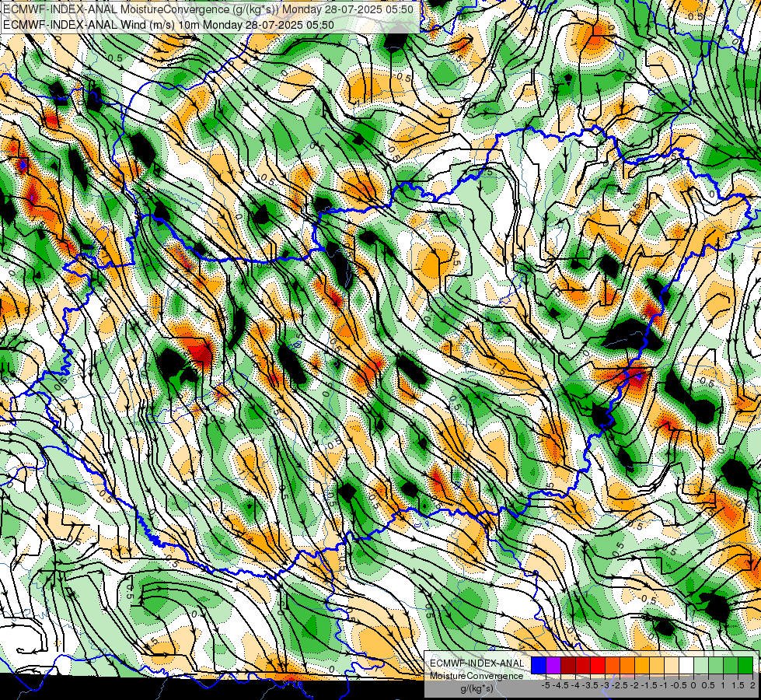Click the '-1' legend tick value
The width and height of the screenshot is (761, 700).
(x=664, y=685)
